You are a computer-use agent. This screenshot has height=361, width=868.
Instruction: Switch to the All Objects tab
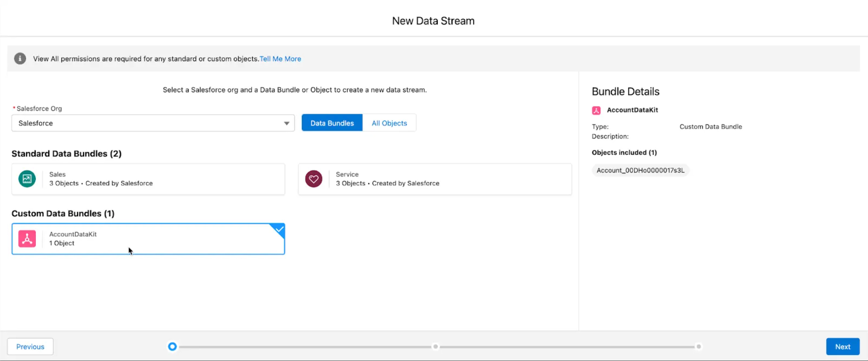click(x=389, y=123)
